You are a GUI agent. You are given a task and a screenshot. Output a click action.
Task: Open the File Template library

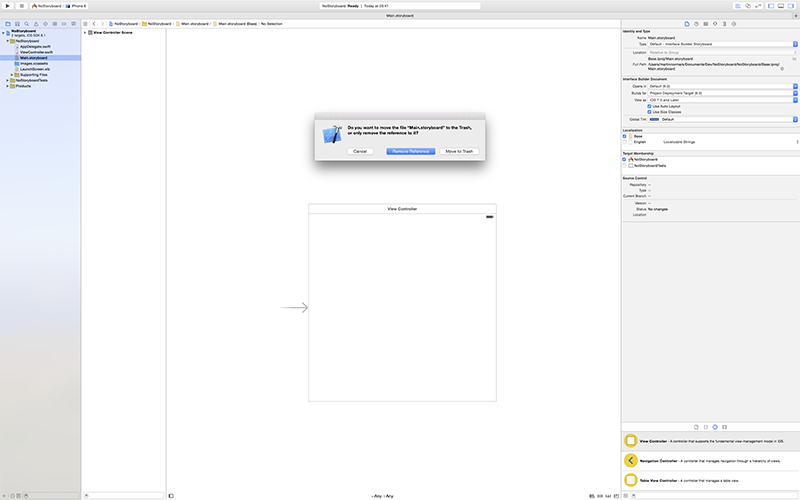696,427
